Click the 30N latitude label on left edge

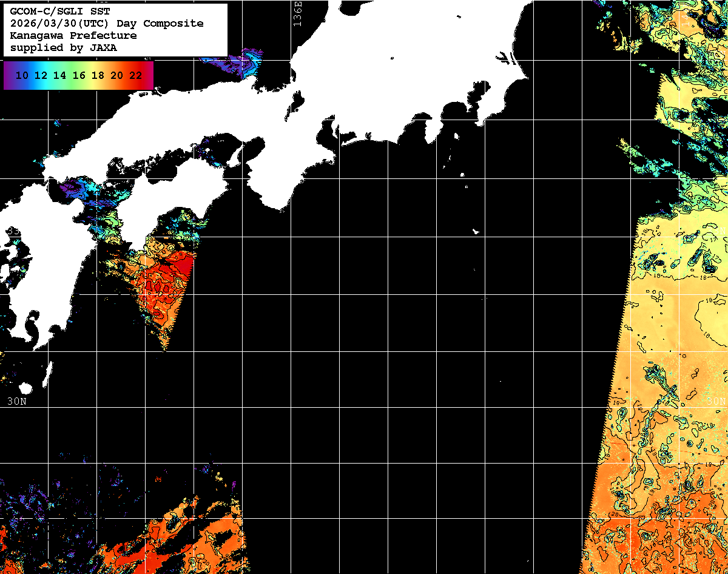[17, 401]
